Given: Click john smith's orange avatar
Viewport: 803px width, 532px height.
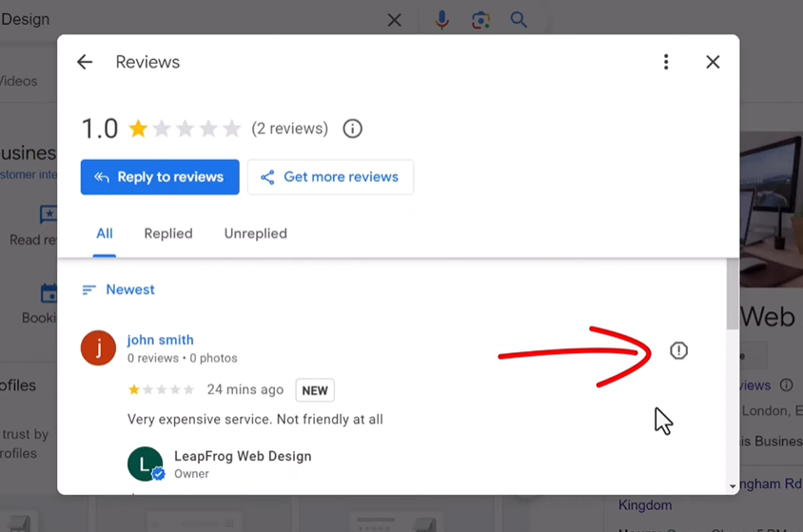Looking at the screenshot, I should pyautogui.click(x=98, y=348).
